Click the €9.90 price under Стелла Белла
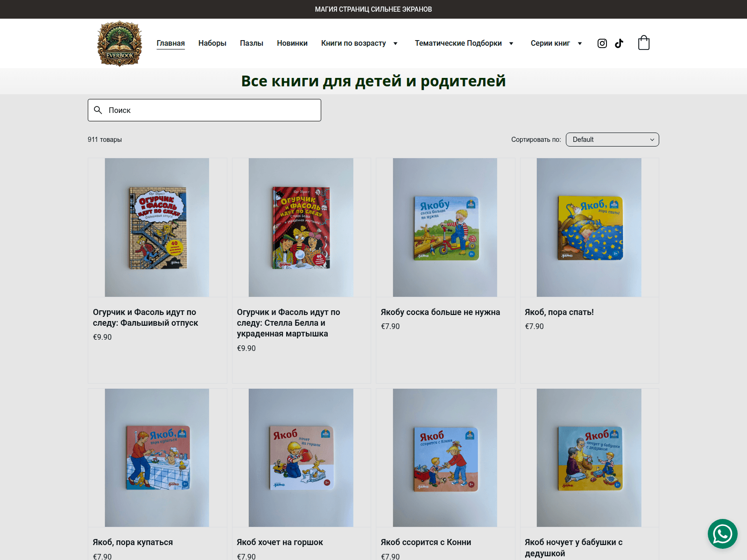 (x=247, y=348)
